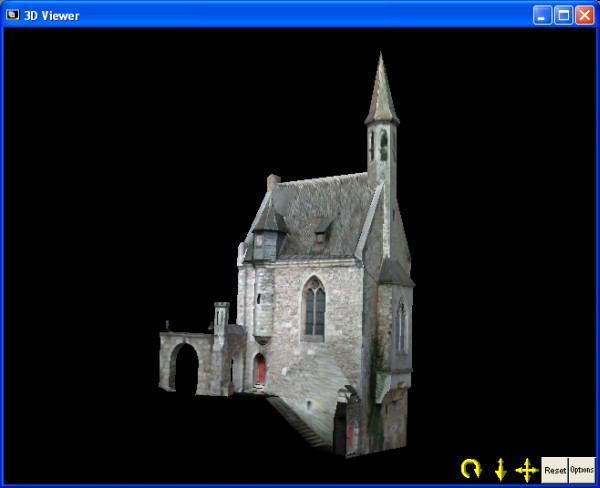The image size is (600, 488).
Task: Click the 3D Viewer title text
Action: click(52, 16)
